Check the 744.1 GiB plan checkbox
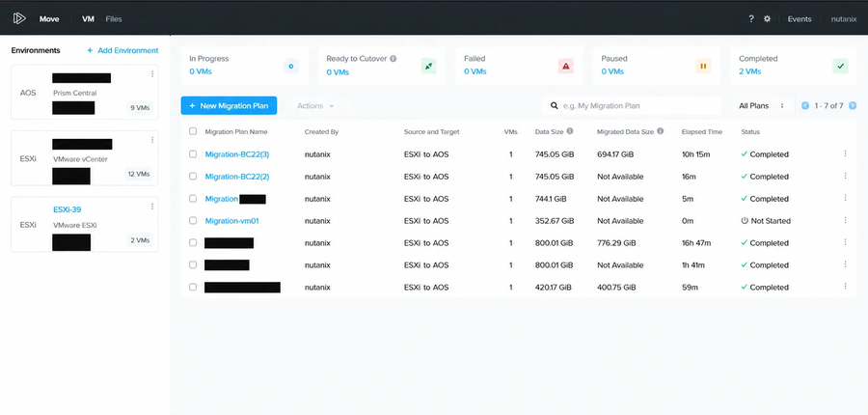Image resolution: width=868 pixels, height=415 pixels. click(x=193, y=199)
